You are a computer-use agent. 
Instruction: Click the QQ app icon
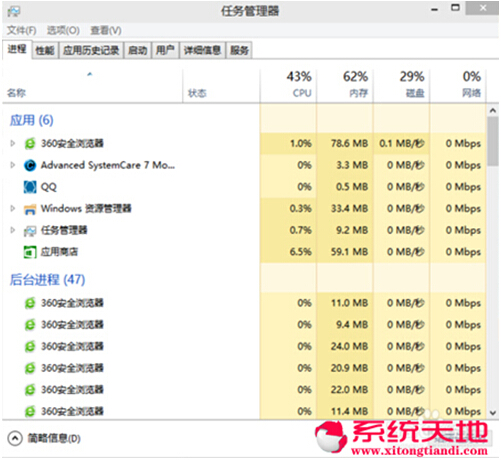click(x=30, y=187)
